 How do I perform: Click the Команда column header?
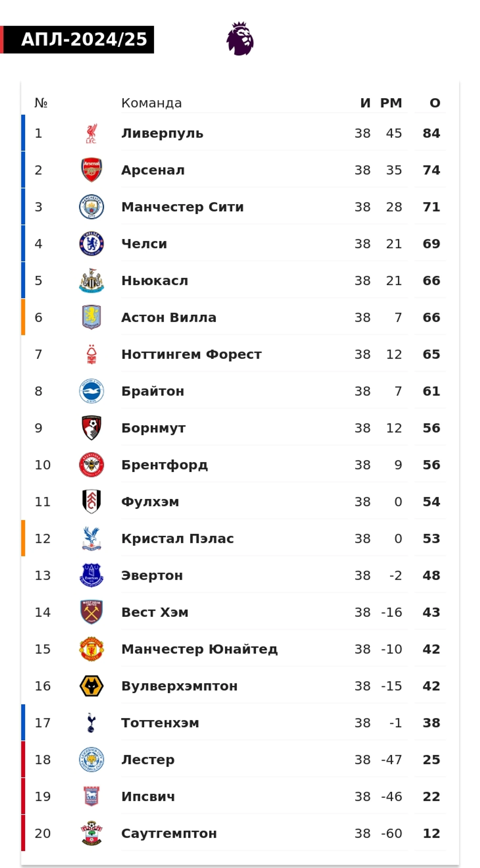pyautogui.click(x=152, y=103)
